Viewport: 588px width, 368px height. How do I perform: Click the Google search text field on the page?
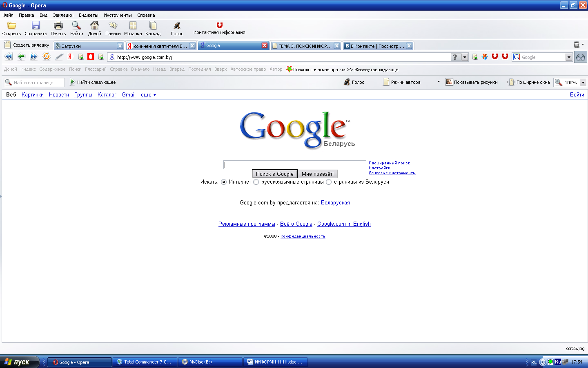[295, 165]
